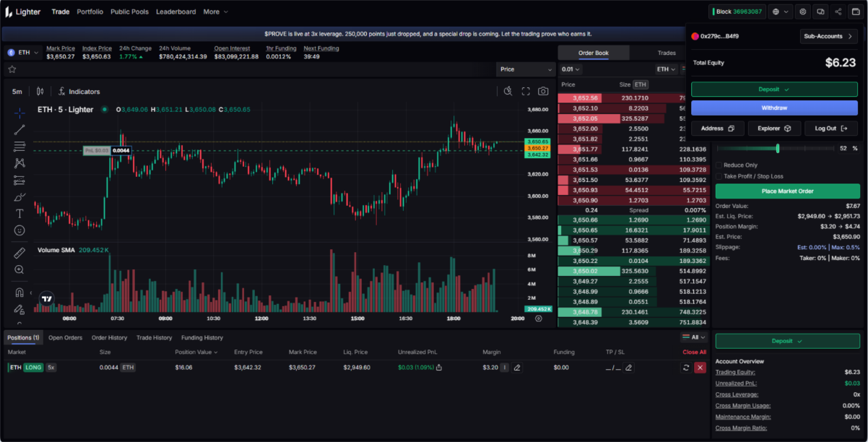Adjust the order size percentage slider

(777, 148)
